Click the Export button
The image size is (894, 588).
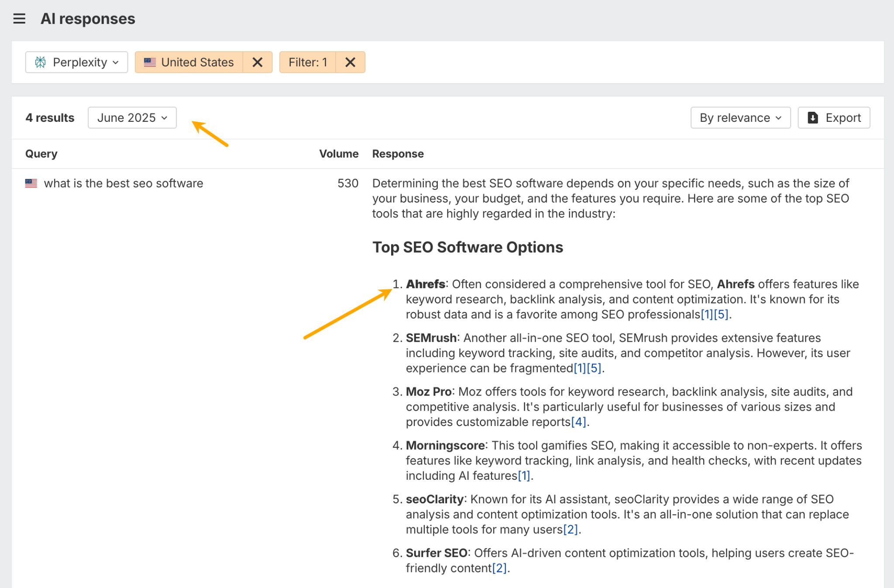pos(834,117)
